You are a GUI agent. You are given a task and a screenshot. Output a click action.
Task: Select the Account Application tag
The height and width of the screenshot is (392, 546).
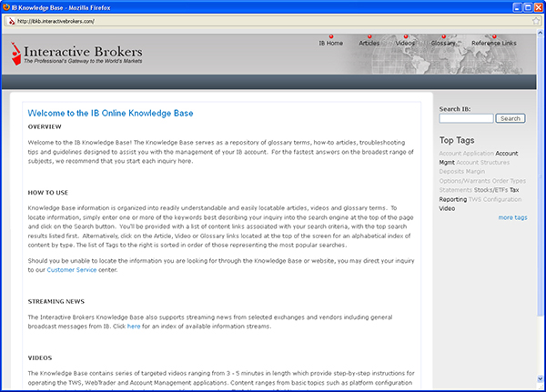[466, 154]
